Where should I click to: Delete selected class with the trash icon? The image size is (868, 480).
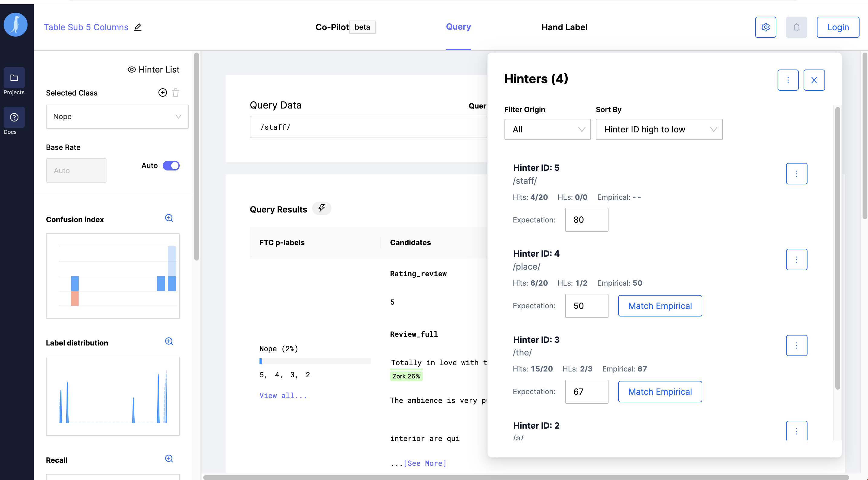(x=175, y=92)
